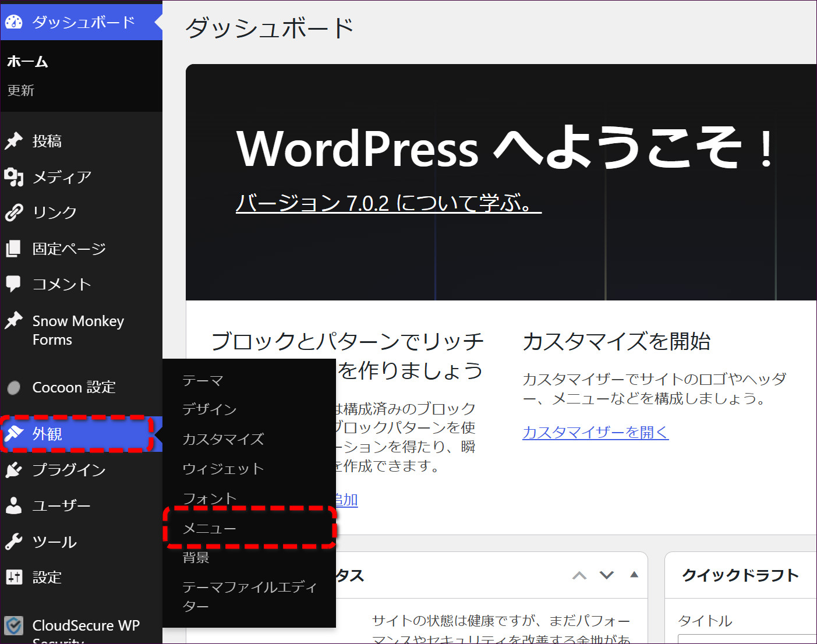Click the WordPress へようこそ！ banner title
Viewport: 817px width, 644px height.
pyautogui.click(x=506, y=148)
